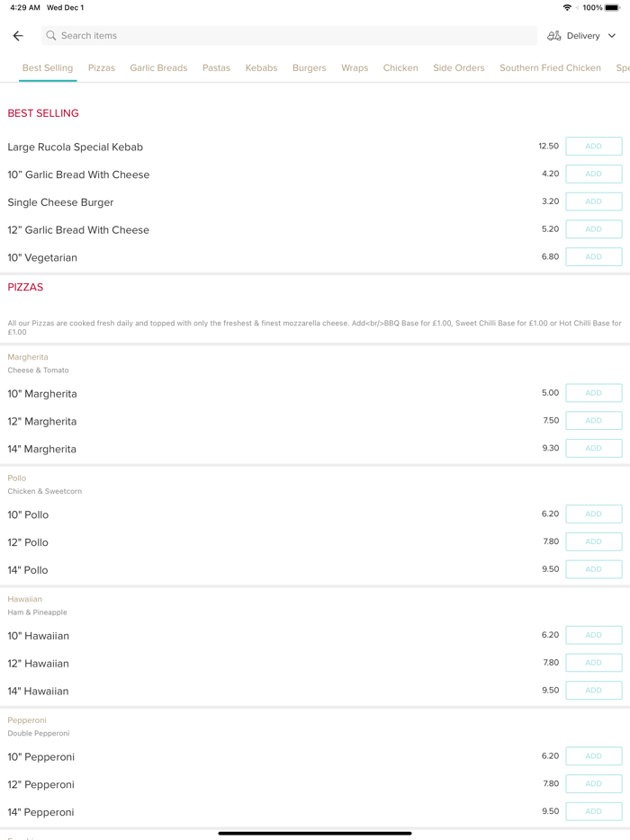
Task: Focus the Search items field
Action: 288,36
